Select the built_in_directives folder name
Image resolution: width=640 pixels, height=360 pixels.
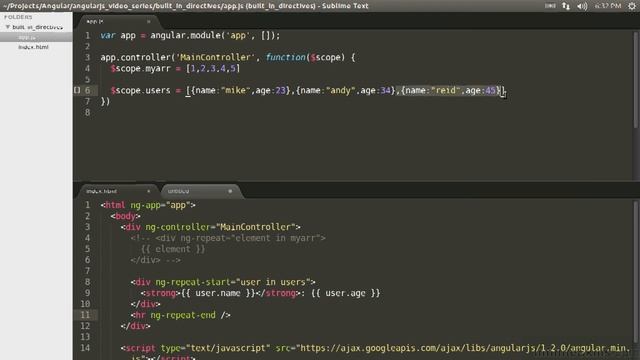(38, 27)
